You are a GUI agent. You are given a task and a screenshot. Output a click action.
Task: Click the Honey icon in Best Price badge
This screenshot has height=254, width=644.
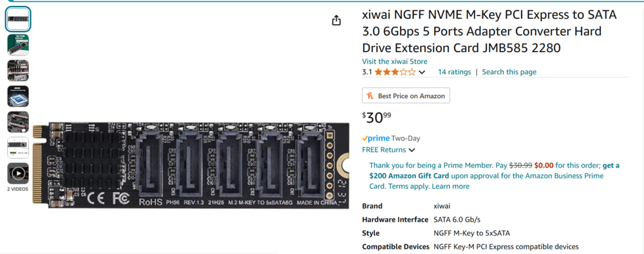370,96
